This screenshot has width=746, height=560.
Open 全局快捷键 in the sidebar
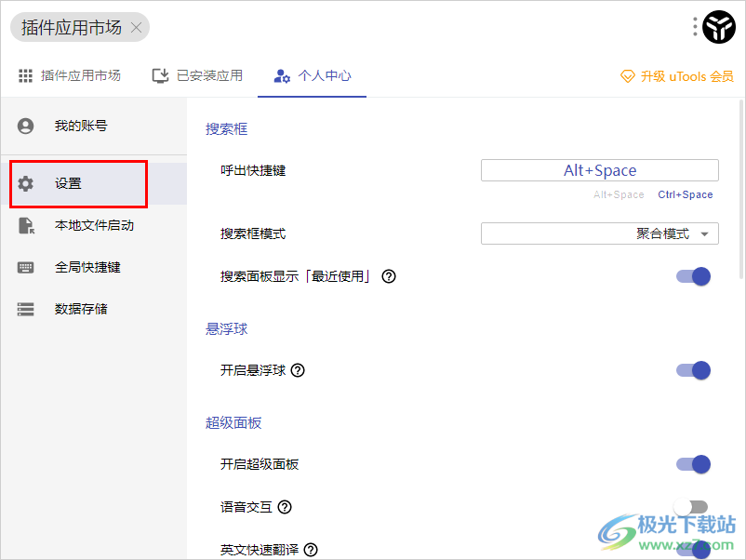pos(94,267)
